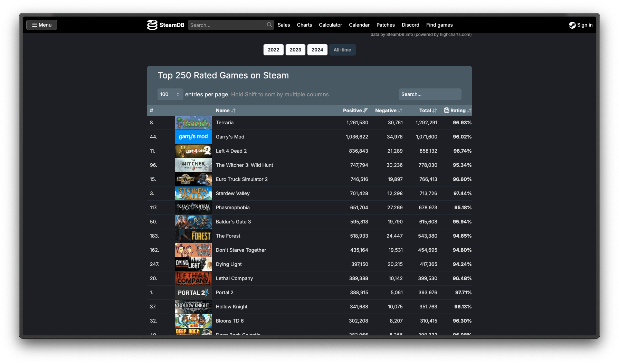619x364 pixels.
Task: Open Patches from the navigation bar
Action: pos(385,25)
